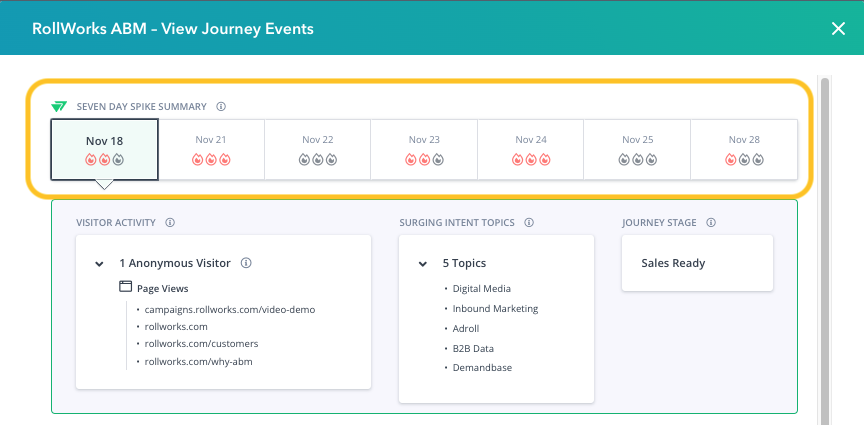Click rollworks.com/customers page view entry

(x=201, y=344)
